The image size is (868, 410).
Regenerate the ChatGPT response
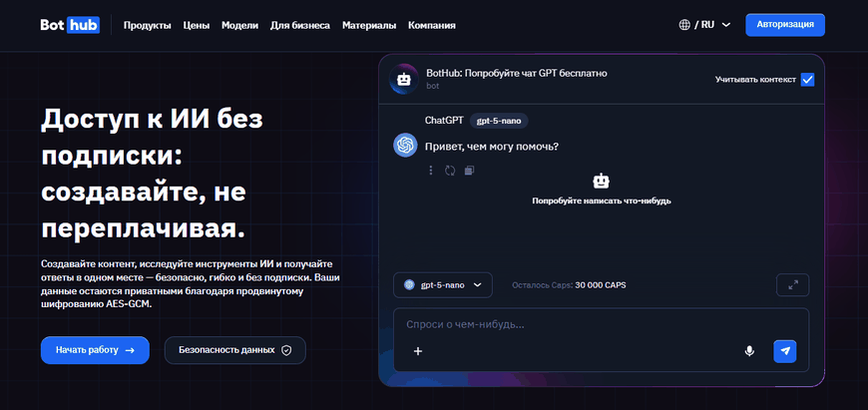[450, 171]
